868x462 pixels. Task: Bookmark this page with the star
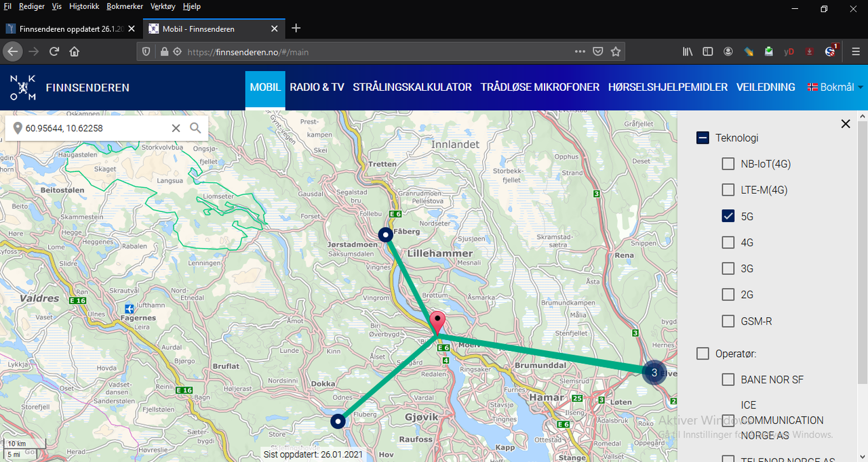coord(616,51)
